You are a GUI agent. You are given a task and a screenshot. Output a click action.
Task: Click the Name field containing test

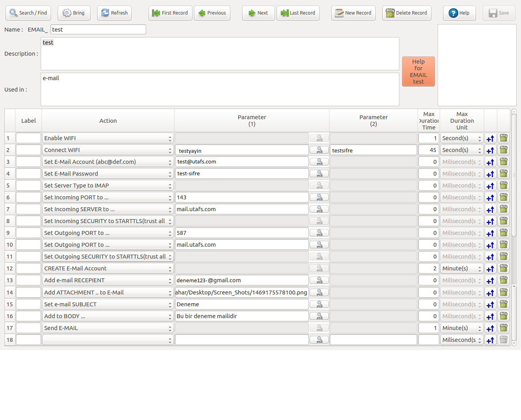(x=98, y=30)
